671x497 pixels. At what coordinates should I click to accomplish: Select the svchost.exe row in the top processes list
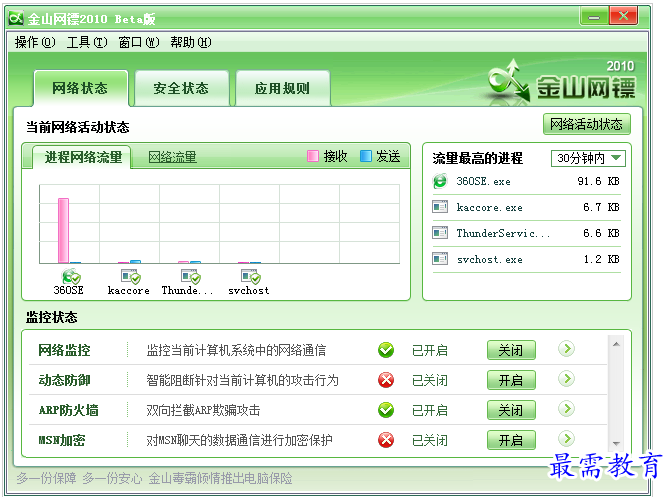pyautogui.click(x=526, y=259)
